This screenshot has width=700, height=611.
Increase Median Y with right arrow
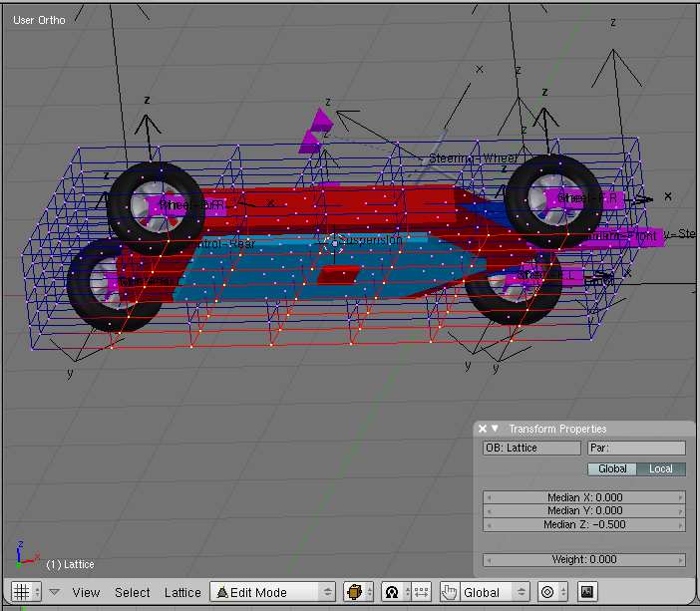(680, 511)
